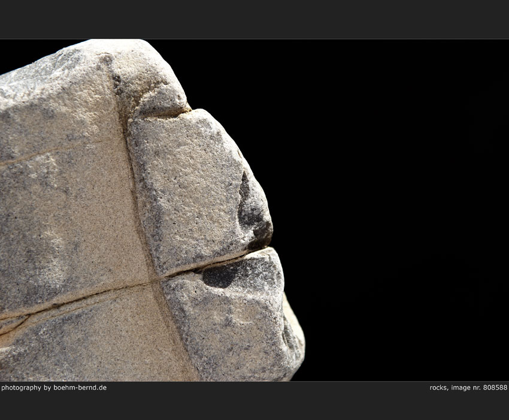
Task: Click the notch at the rock's top crack
Action: click(186, 110)
